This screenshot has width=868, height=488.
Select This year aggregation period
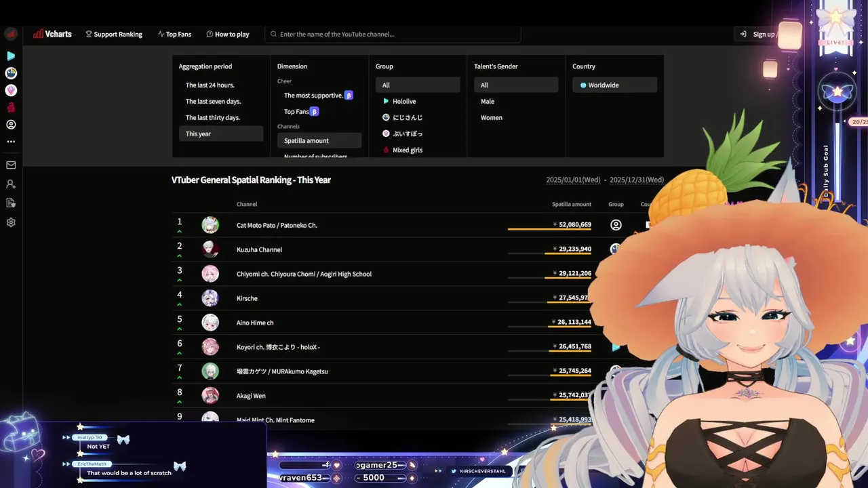(x=221, y=134)
